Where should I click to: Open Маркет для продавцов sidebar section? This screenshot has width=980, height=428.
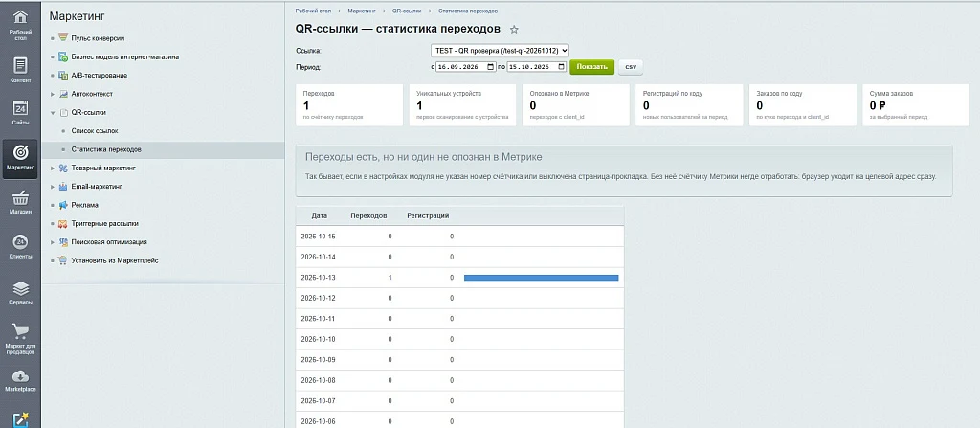[21, 339]
